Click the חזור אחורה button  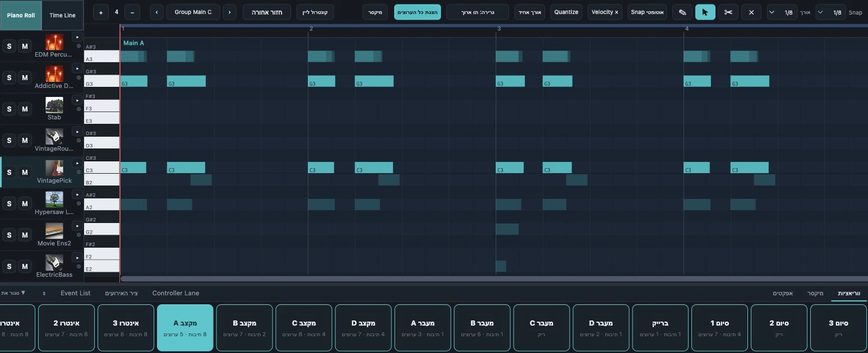(266, 12)
